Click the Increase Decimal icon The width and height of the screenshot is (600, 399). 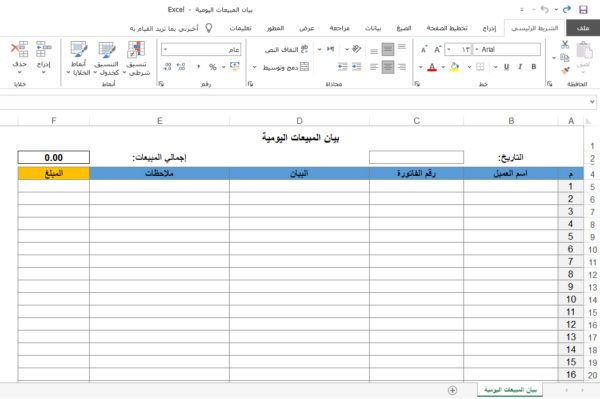point(181,67)
